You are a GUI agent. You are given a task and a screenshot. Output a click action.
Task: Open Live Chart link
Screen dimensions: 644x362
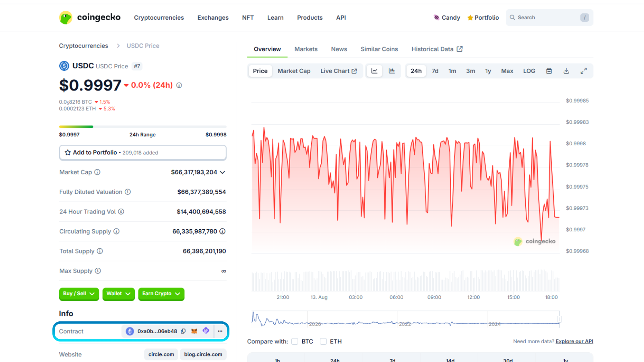[x=339, y=71]
